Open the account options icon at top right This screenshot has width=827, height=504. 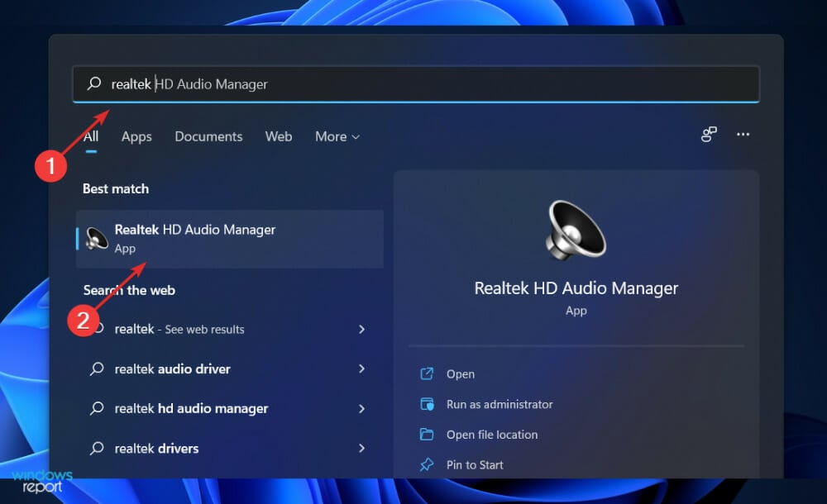pos(708,133)
